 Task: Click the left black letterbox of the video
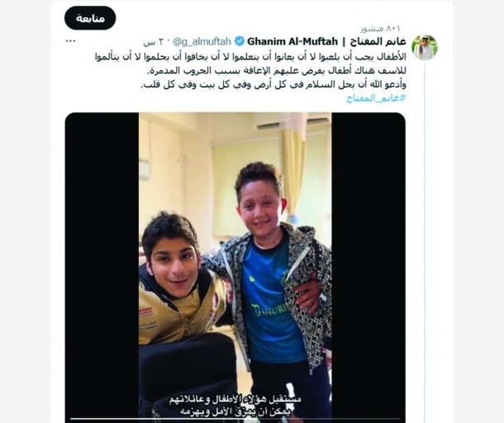click(102, 267)
